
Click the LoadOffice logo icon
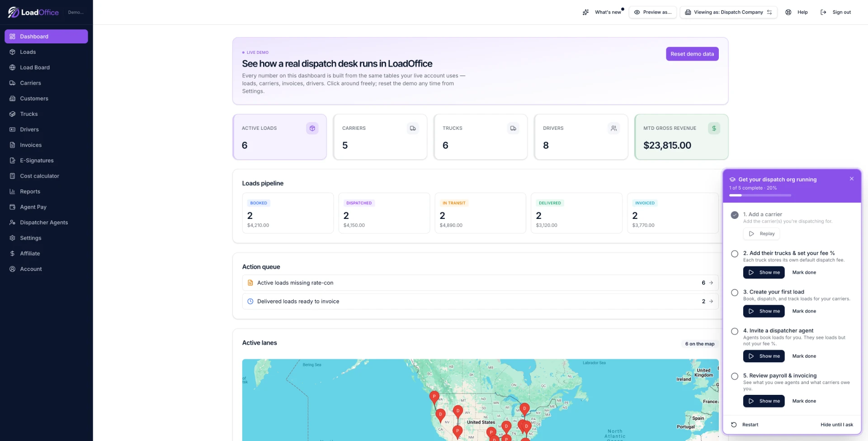(13, 12)
